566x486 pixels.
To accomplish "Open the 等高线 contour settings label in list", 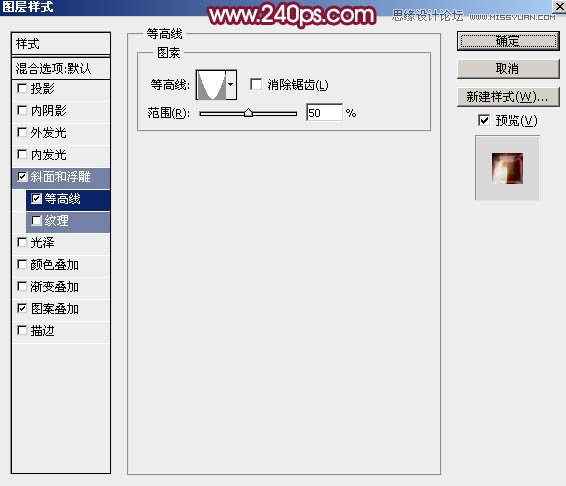I will coord(62,199).
